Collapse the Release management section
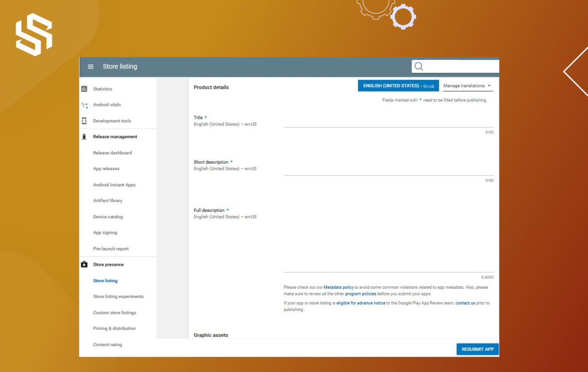The image size is (588, 372). point(115,137)
